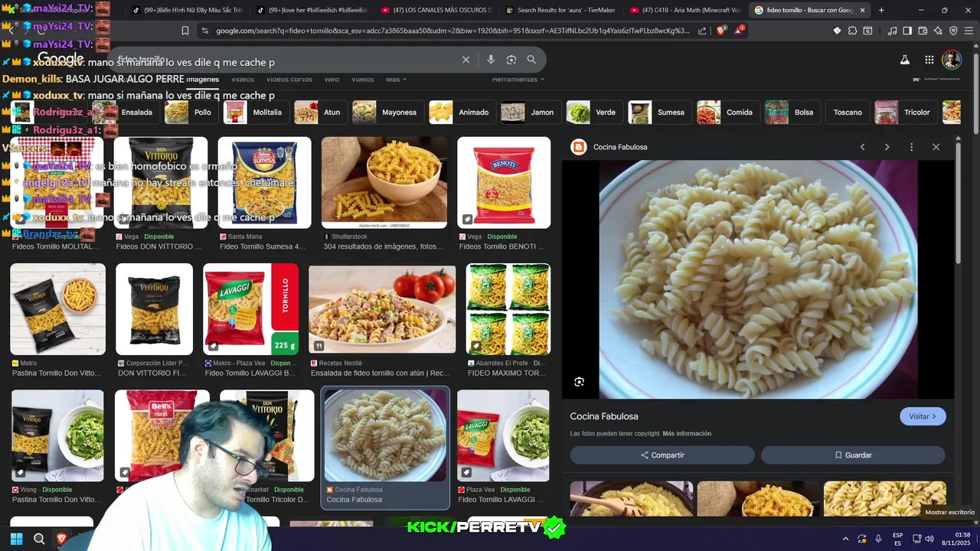Open Makro LAVAGGI 225 g image result
Screen dimensions: 980x551
pyautogui.click(x=250, y=309)
